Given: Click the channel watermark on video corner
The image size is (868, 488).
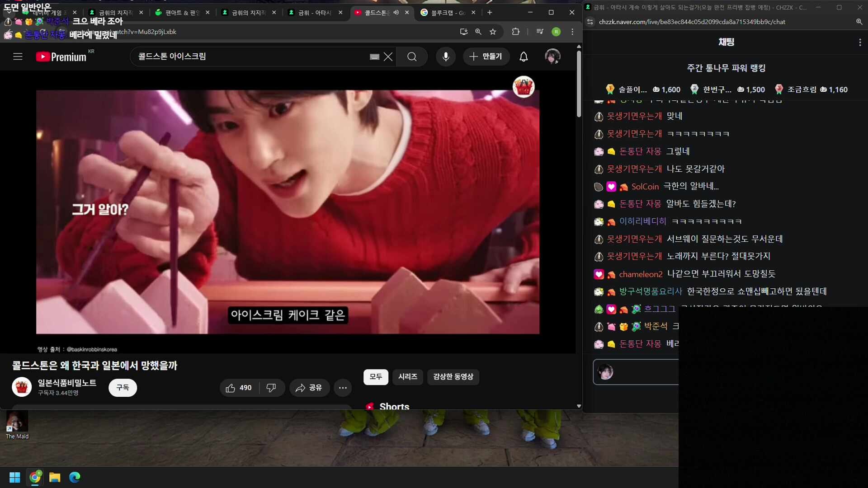Looking at the screenshot, I should tap(524, 87).
